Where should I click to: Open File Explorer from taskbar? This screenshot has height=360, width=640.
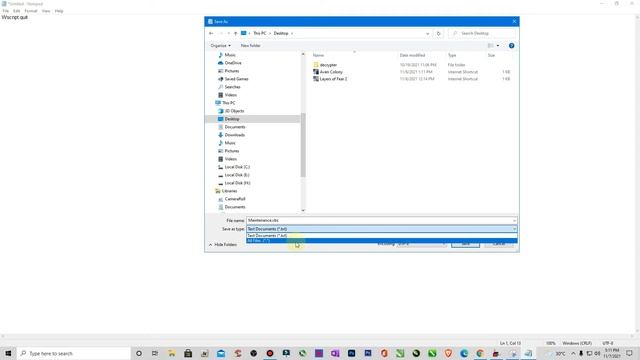pos(172,353)
